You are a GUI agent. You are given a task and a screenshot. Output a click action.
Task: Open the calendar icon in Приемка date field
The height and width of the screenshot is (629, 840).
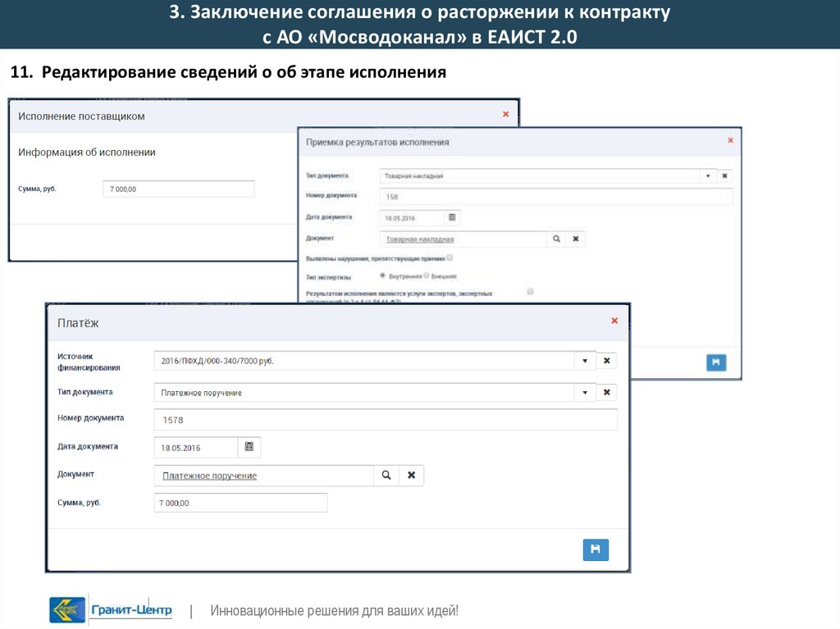[x=452, y=217]
